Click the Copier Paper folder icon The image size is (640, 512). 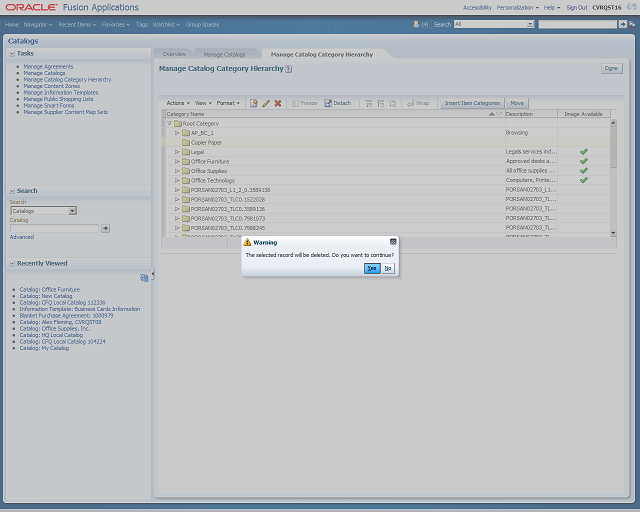[186, 142]
